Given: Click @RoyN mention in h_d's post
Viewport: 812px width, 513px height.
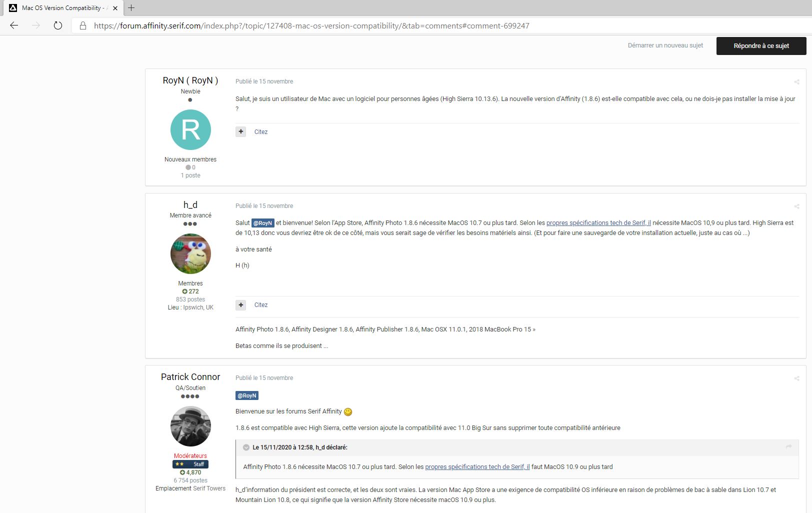Looking at the screenshot, I should tap(262, 223).
